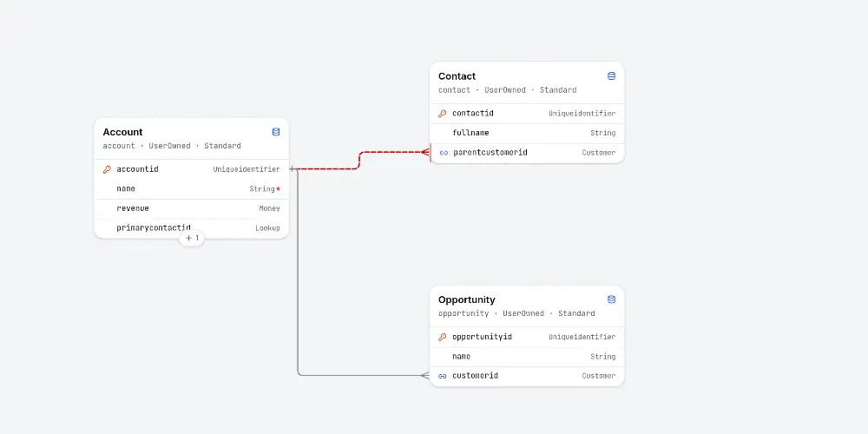The image size is (868, 434).
Task: Click the database icon on Contact card
Action: (x=611, y=76)
